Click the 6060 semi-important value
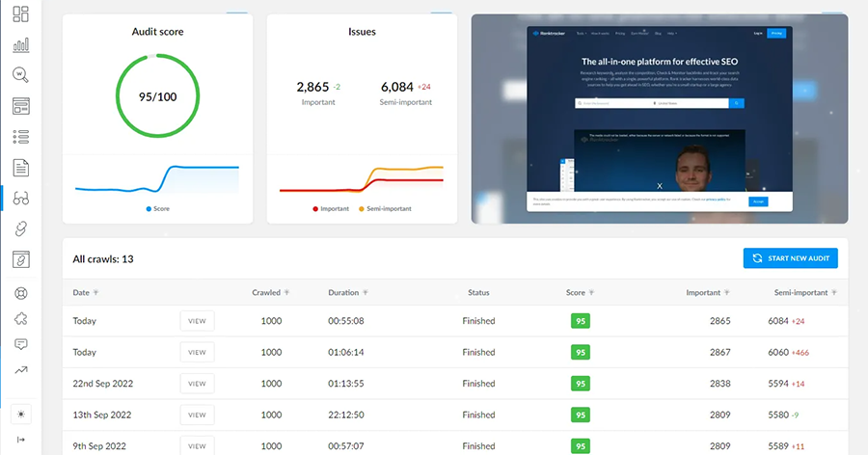This screenshot has width=868, height=455. [x=777, y=352]
